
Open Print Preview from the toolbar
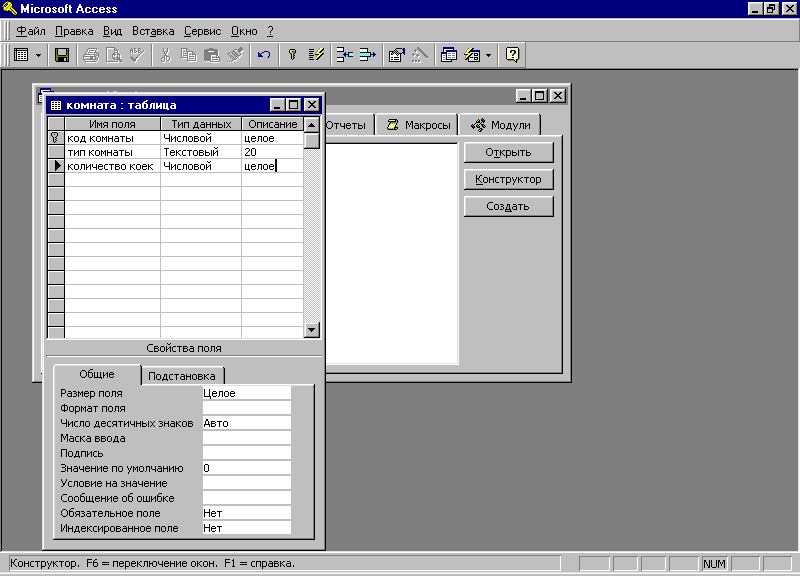coord(113,55)
